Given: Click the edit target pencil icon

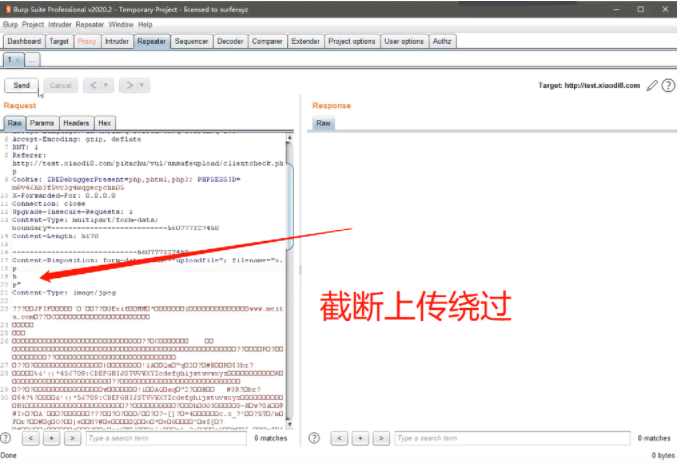Looking at the screenshot, I should pyautogui.click(x=653, y=85).
